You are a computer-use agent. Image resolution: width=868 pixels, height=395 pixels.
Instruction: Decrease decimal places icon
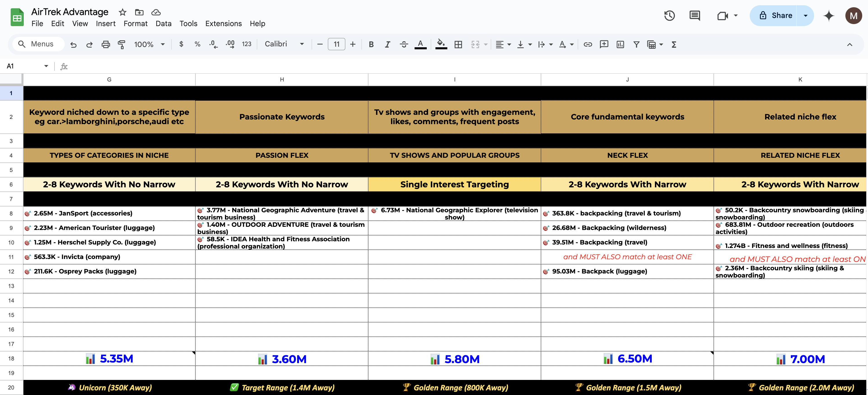tap(214, 44)
